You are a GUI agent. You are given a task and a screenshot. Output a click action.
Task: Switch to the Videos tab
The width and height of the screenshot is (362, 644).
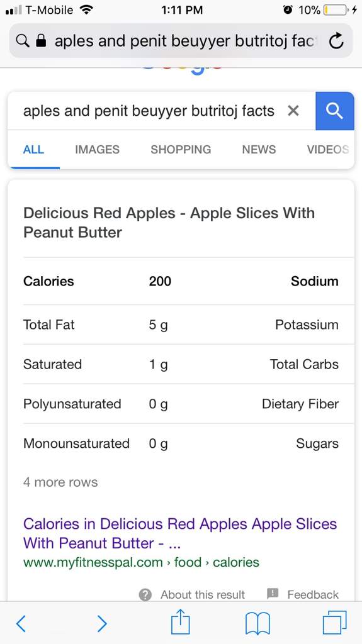[x=328, y=150]
